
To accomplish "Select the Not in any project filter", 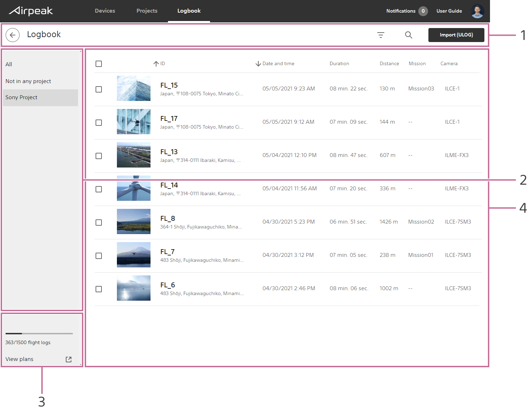I will (x=28, y=81).
